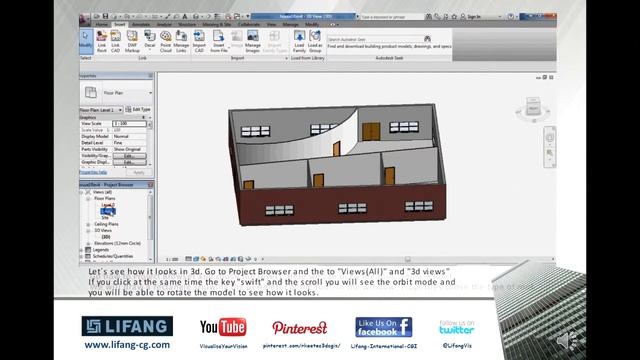
Task: Open Manage Links
Action: (x=181, y=42)
